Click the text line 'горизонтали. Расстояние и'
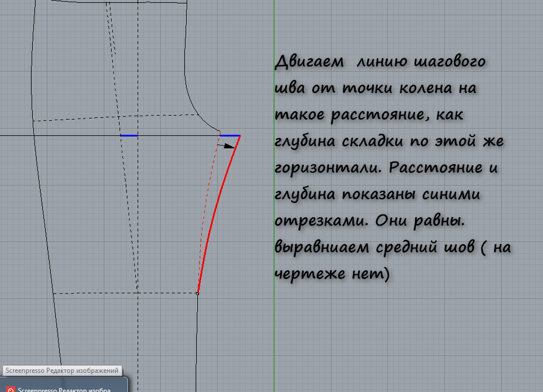This screenshot has width=543, height=392. click(386, 168)
